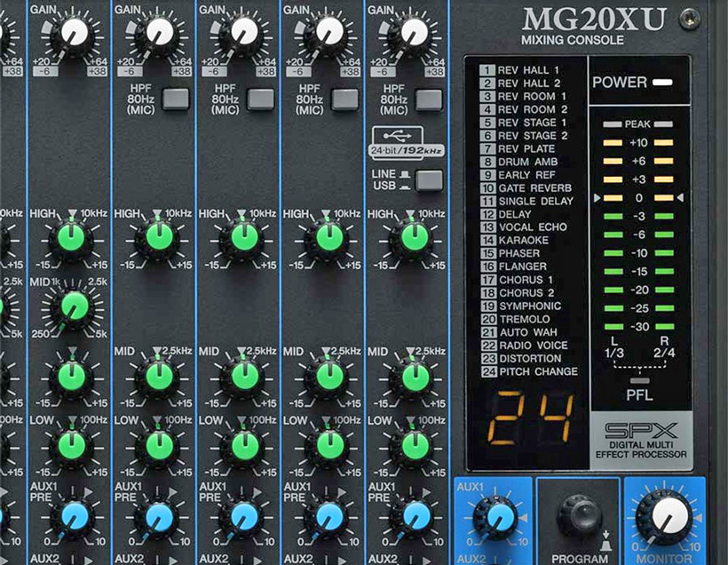This screenshot has width=728, height=565.
Task: Click the R 2/4 label under the meter
Action: (664, 347)
